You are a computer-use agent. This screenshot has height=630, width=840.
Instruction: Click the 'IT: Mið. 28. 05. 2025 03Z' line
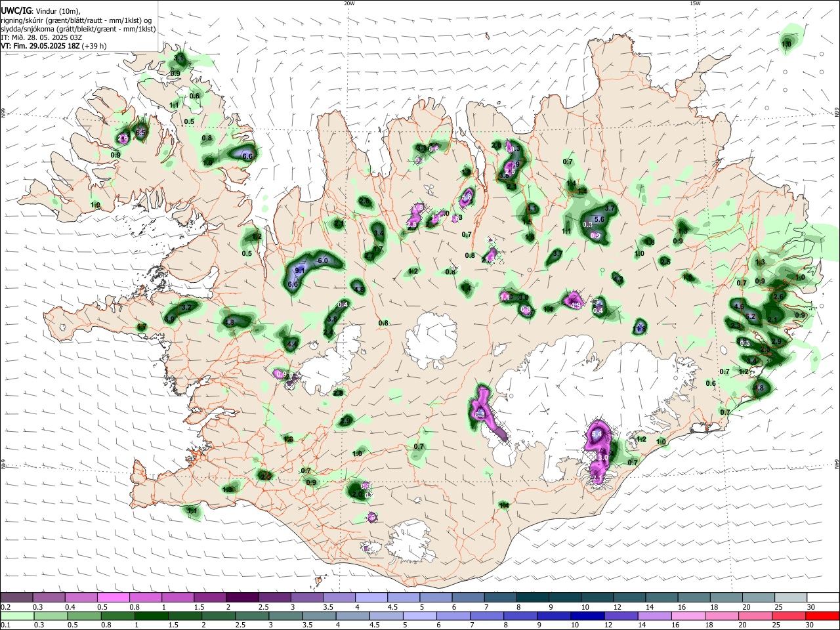pyautogui.click(x=41, y=37)
